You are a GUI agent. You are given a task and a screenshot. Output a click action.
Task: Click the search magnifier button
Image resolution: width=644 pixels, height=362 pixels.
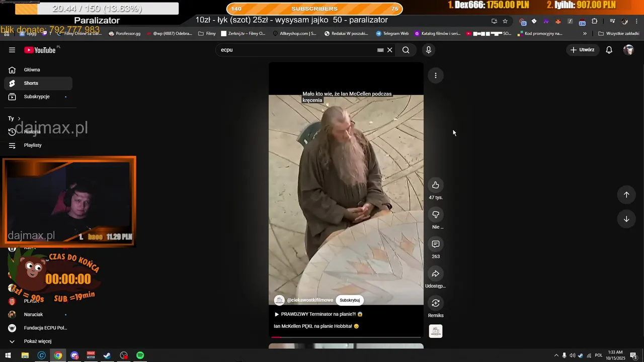pyautogui.click(x=406, y=50)
